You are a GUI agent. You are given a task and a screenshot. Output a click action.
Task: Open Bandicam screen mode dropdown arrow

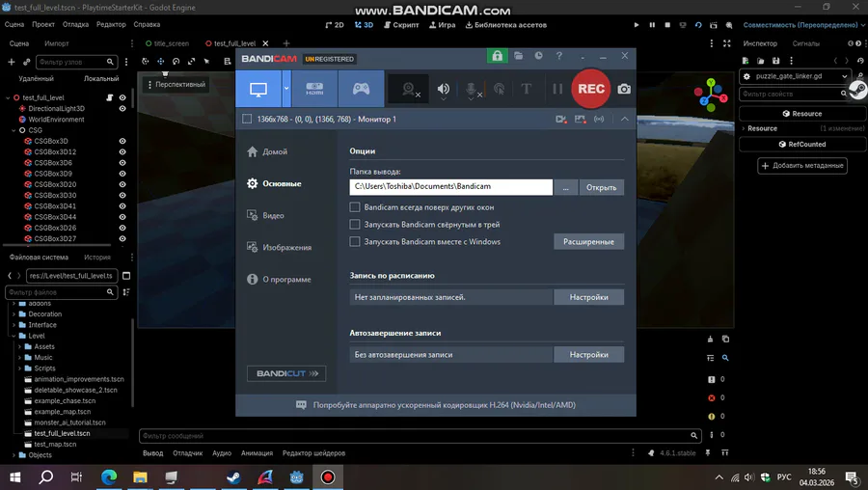coord(286,89)
